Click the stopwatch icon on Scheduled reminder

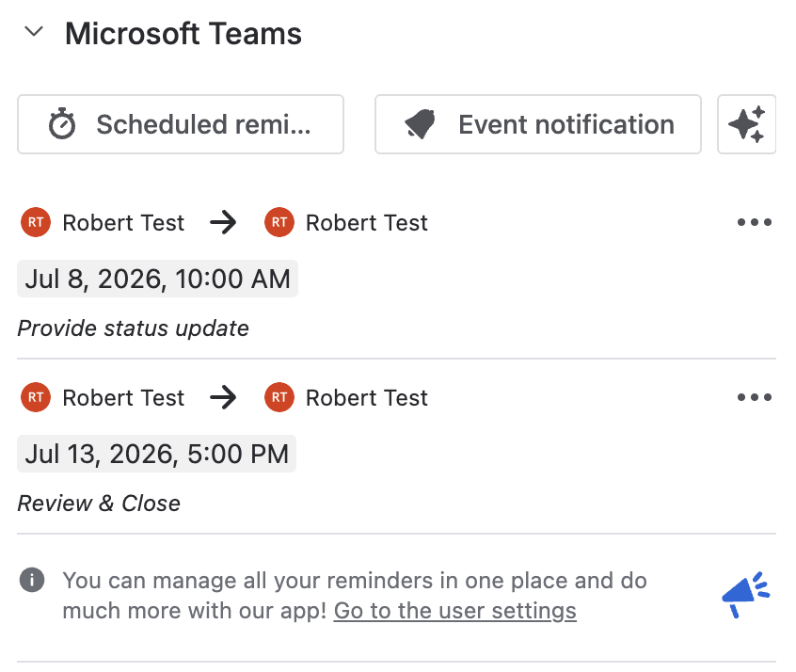point(62,123)
